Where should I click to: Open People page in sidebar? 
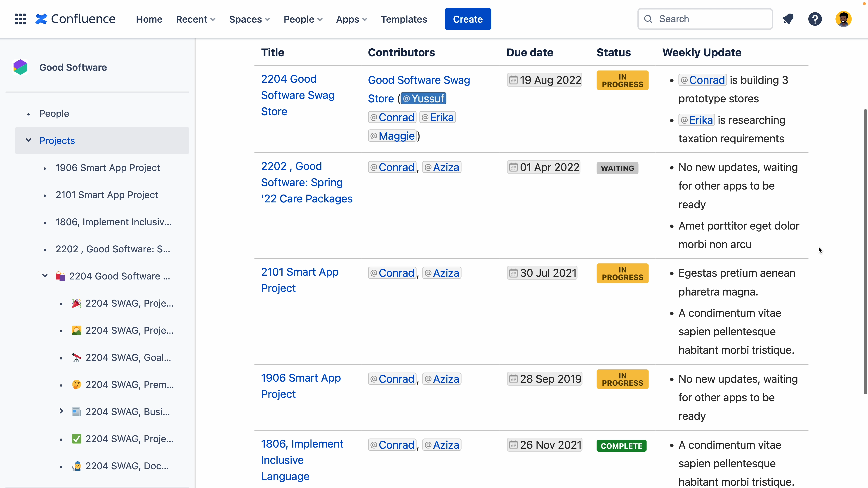pyautogui.click(x=54, y=113)
